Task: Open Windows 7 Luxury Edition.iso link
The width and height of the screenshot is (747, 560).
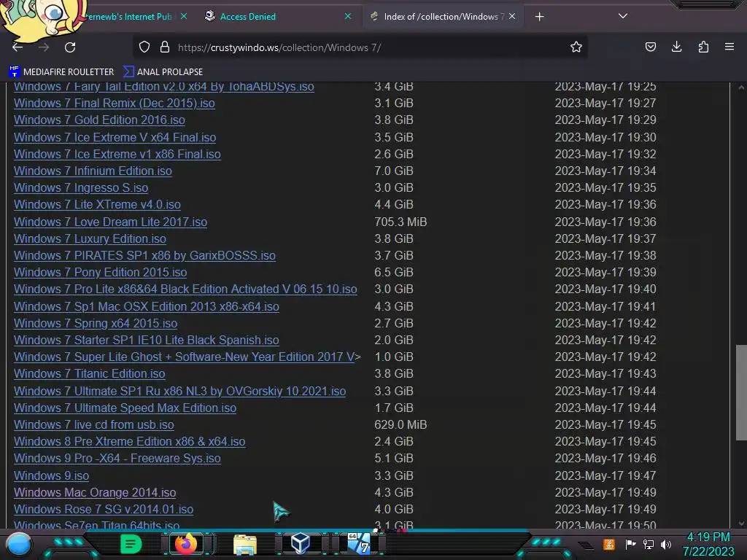Action: (x=90, y=238)
